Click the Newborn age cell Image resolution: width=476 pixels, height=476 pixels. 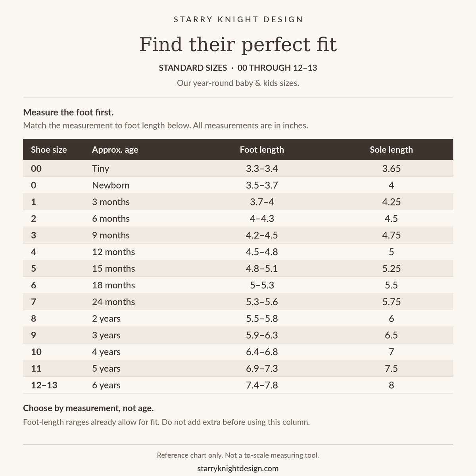point(111,185)
